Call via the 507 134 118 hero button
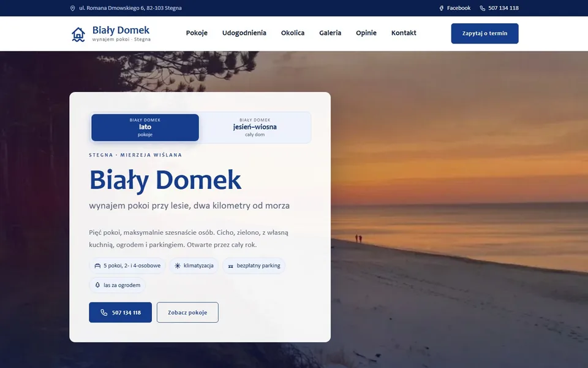The image size is (588, 368). tap(121, 312)
